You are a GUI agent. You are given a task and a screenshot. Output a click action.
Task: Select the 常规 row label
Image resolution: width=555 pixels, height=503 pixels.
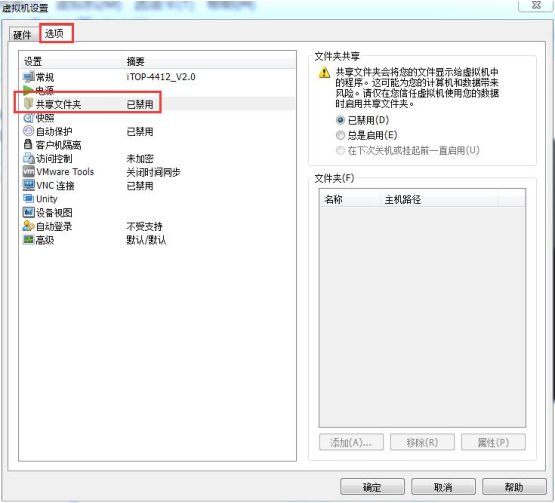click(45, 77)
